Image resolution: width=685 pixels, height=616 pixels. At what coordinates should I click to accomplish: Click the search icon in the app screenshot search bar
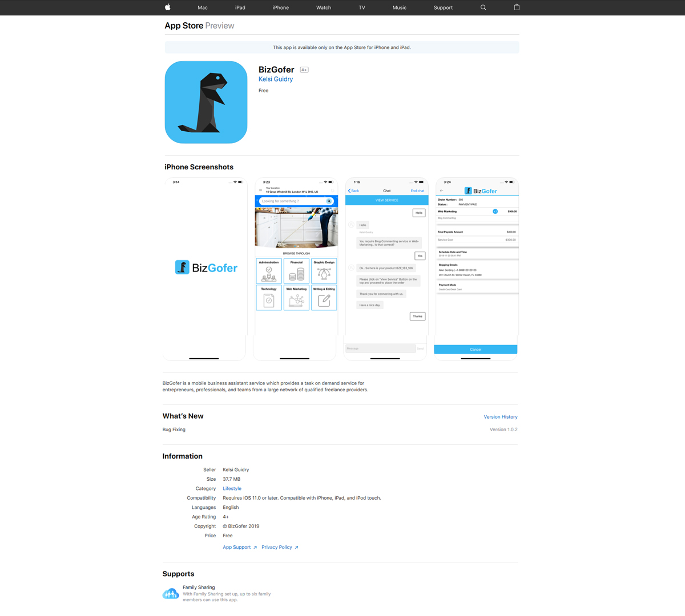point(329,201)
